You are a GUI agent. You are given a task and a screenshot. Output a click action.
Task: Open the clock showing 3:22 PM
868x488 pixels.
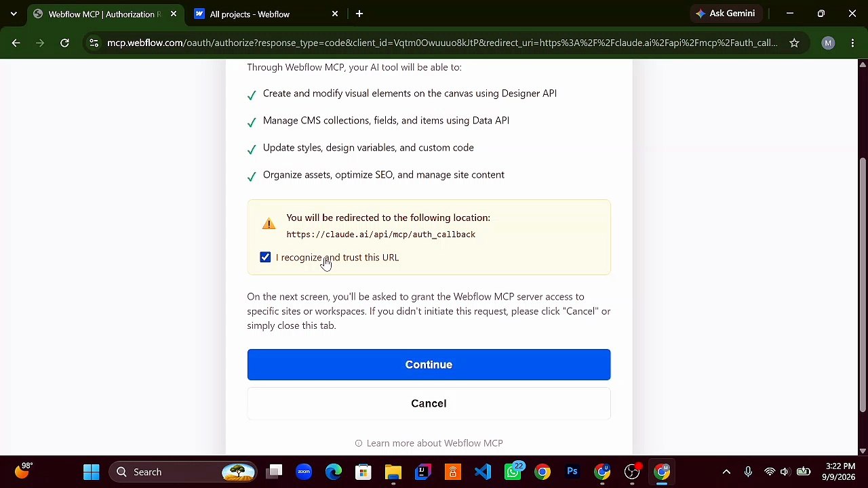(840, 472)
